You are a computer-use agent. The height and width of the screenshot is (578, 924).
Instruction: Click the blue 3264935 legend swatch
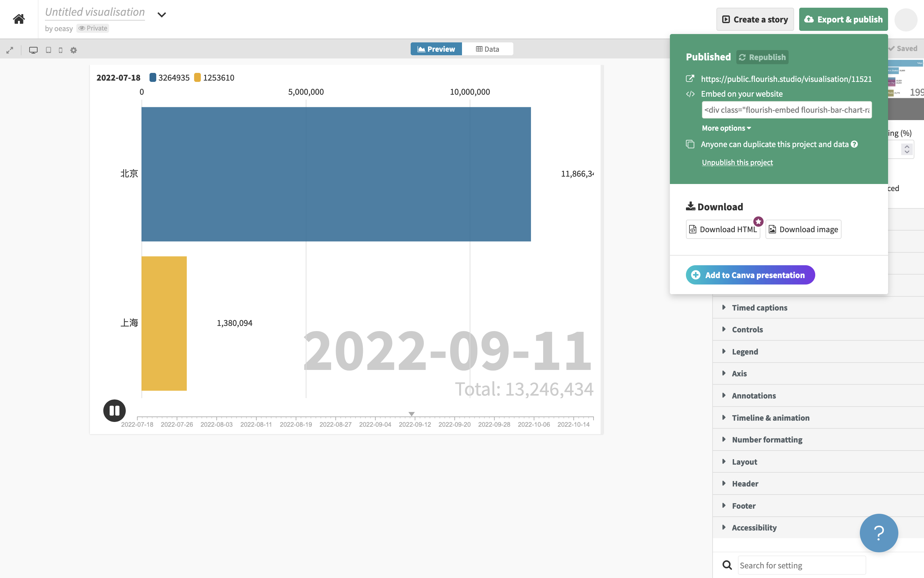pos(153,78)
